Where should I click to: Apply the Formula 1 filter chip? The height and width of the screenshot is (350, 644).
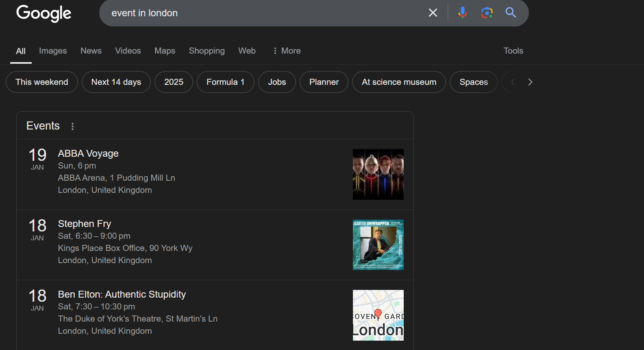coord(226,82)
